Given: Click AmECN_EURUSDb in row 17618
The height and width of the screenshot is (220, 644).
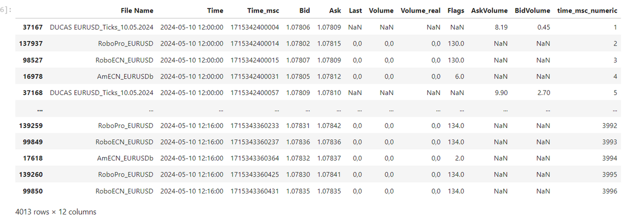Looking at the screenshot, I should click(126, 158).
